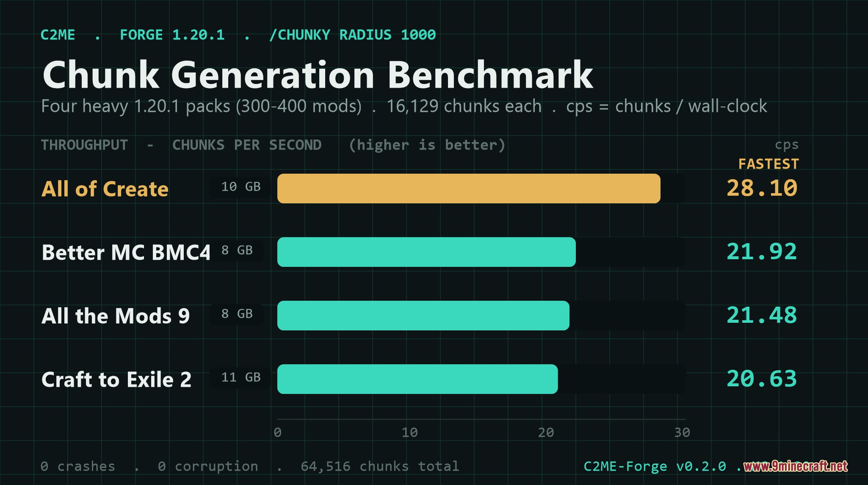Click the '11 GB' memory tag

[240, 377]
